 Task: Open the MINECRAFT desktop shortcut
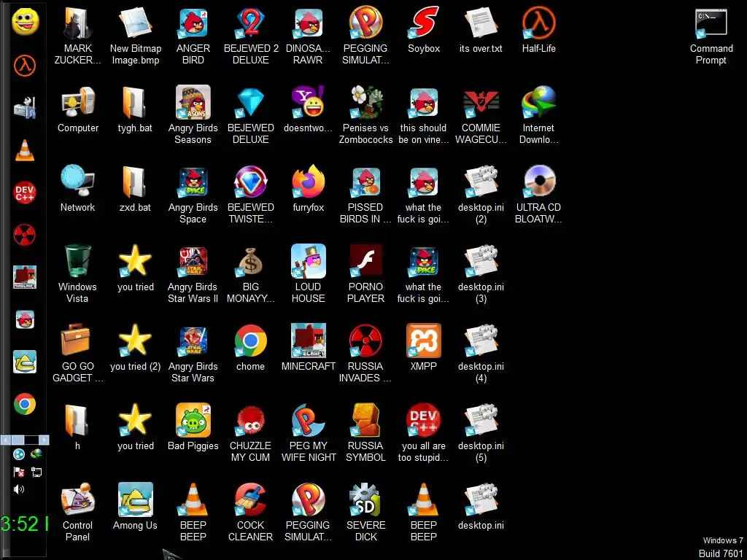309,348
